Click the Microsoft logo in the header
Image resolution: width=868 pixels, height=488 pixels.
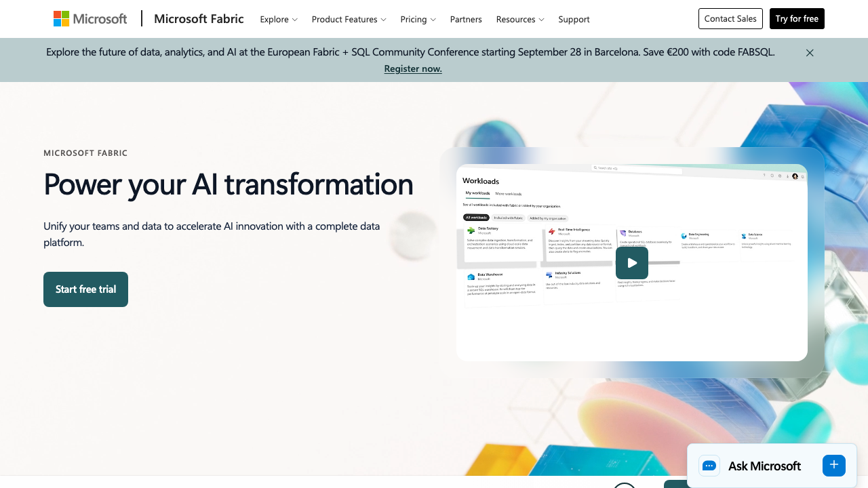click(x=90, y=19)
